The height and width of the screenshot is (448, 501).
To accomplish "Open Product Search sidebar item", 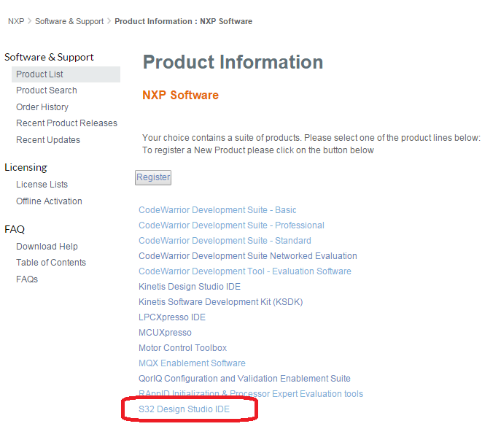I will [x=47, y=90].
